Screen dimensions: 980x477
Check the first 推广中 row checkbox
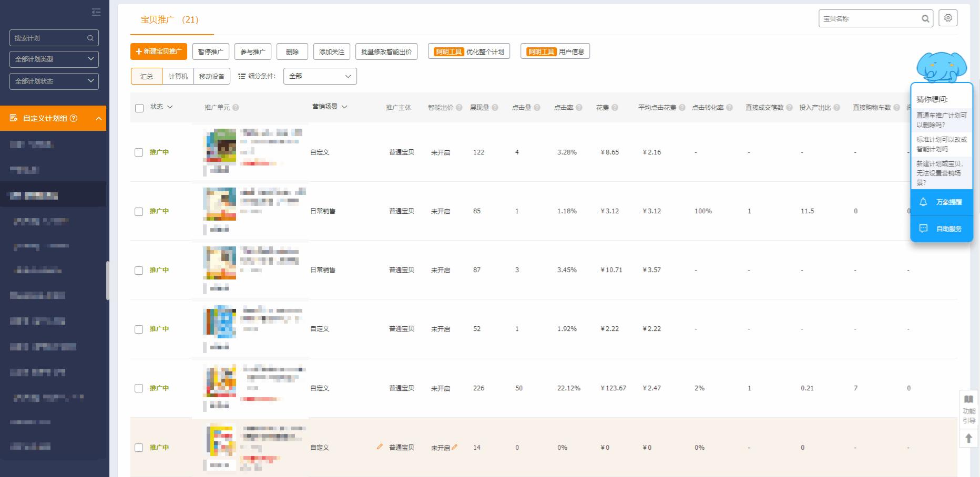pos(139,152)
